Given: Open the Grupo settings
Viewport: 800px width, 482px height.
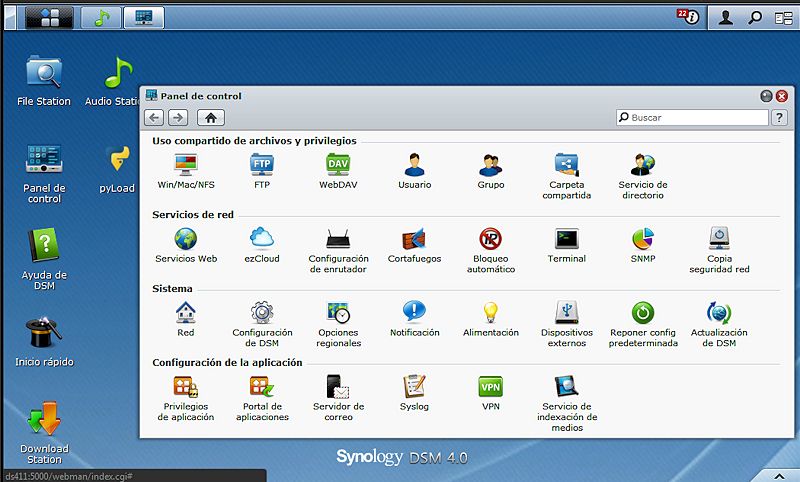Looking at the screenshot, I should point(491,171).
